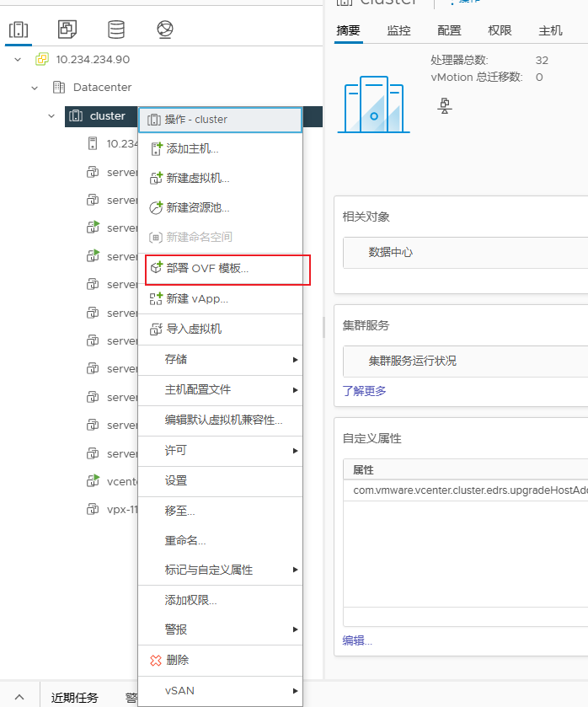
Task: Choose 新建虚拟机 in the context menu
Action: (x=198, y=179)
